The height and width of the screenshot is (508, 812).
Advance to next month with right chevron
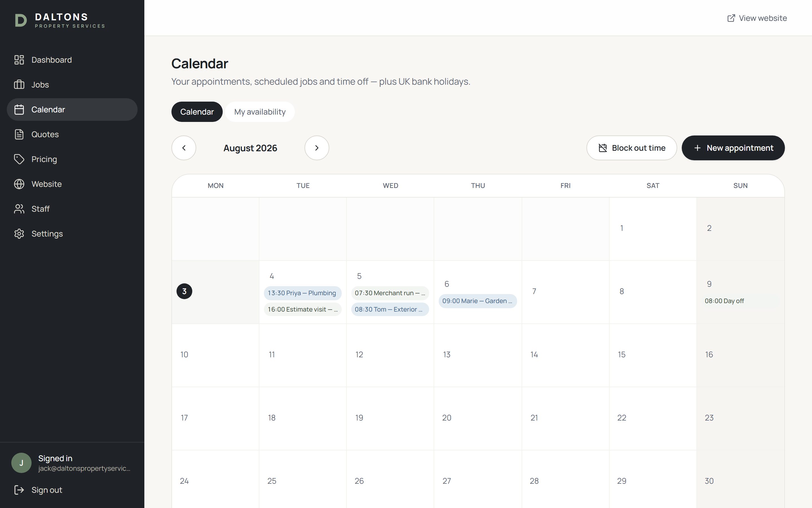[317, 148]
